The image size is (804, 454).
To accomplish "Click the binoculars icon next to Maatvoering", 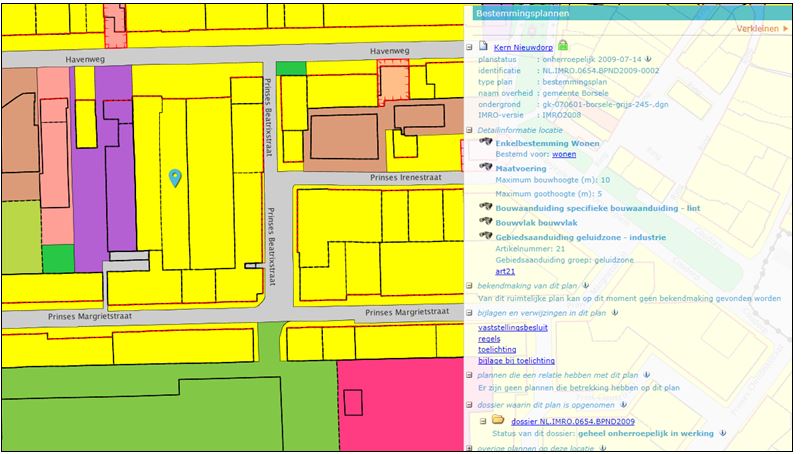I will [486, 168].
